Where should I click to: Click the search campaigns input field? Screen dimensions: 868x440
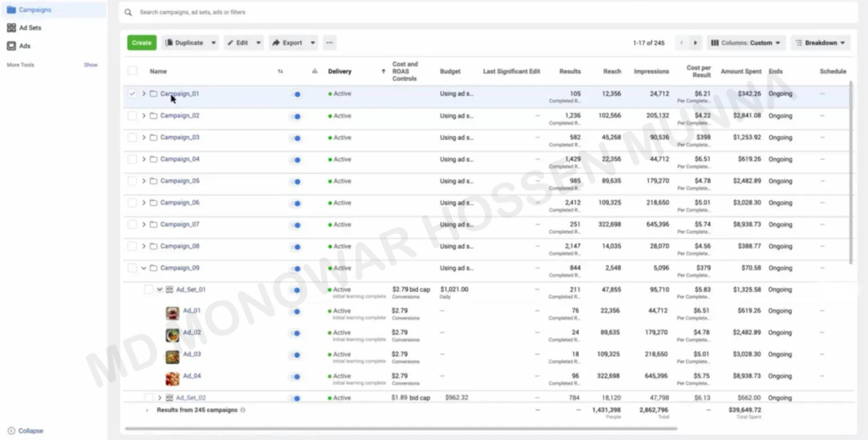[487, 12]
